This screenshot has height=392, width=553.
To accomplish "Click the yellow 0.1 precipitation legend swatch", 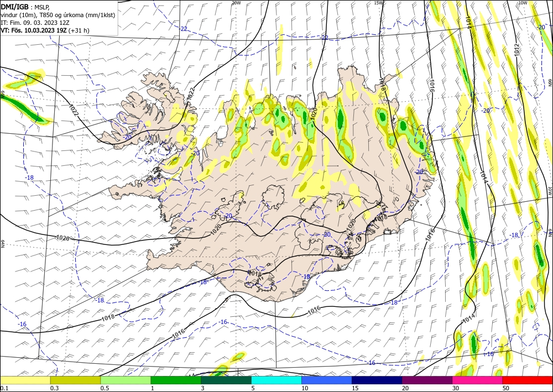I will (25, 380).
